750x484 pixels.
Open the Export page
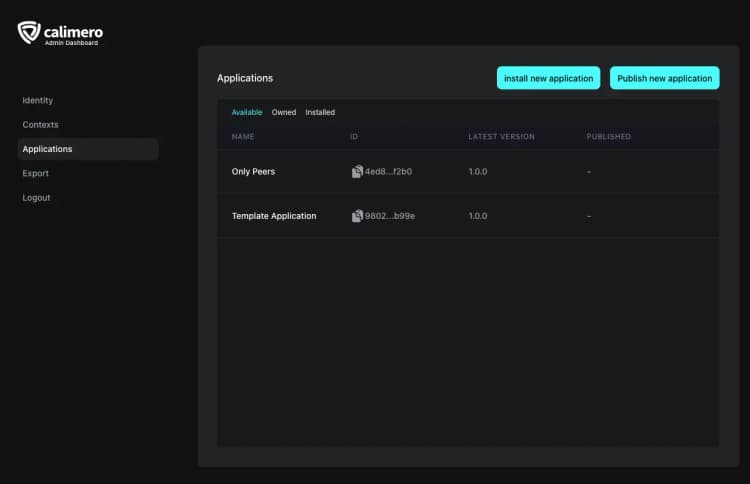[x=35, y=174]
